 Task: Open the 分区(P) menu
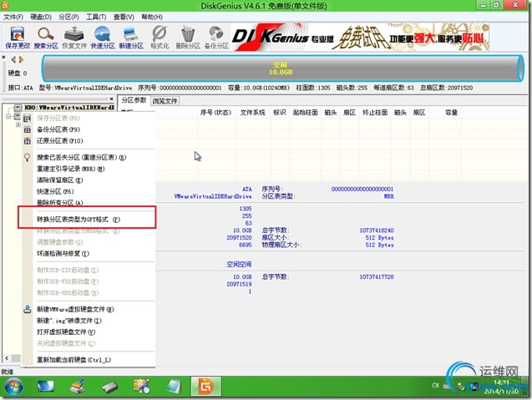pos(68,17)
